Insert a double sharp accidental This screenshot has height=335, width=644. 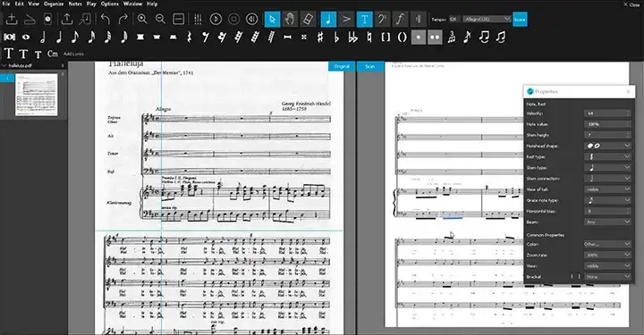pyautogui.click(x=304, y=38)
